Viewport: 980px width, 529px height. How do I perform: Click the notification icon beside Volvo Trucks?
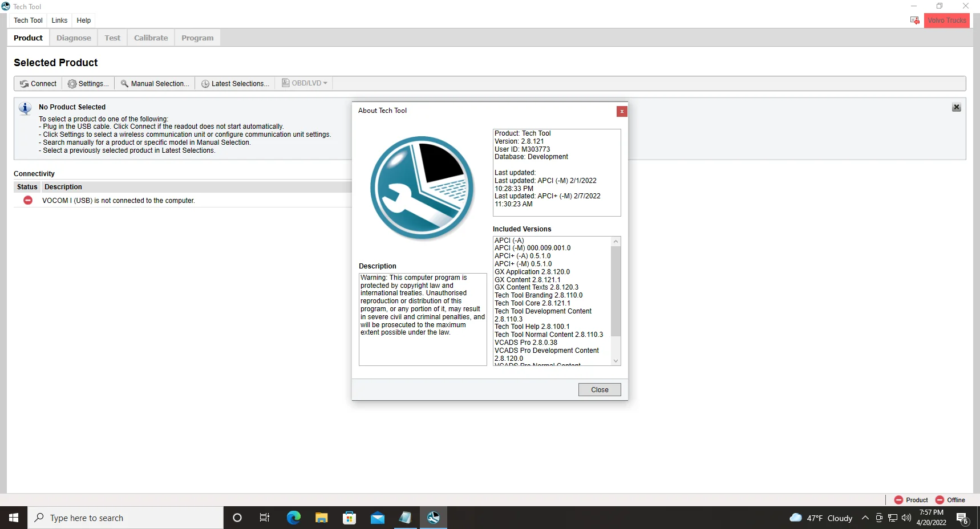coord(914,21)
